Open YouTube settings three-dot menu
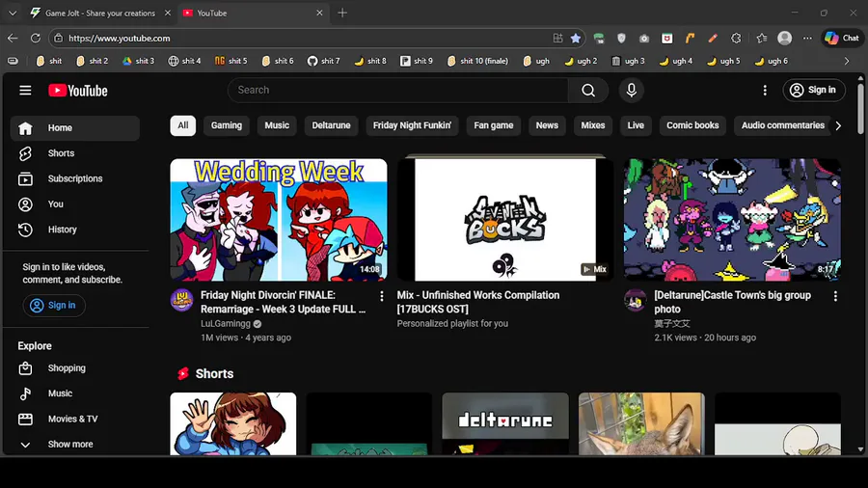The width and height of the screenshot is (868, 488). click(765, 91)
